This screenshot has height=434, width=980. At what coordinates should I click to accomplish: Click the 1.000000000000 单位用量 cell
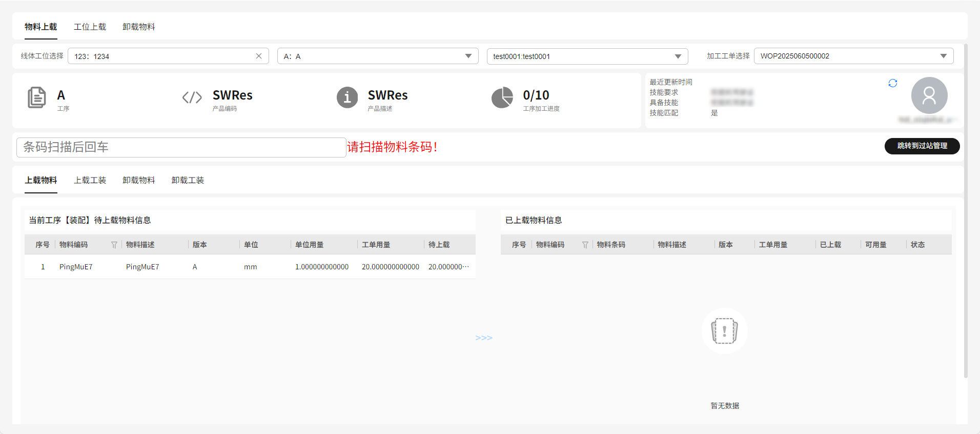pyautogui.click(x=322, y=267)
